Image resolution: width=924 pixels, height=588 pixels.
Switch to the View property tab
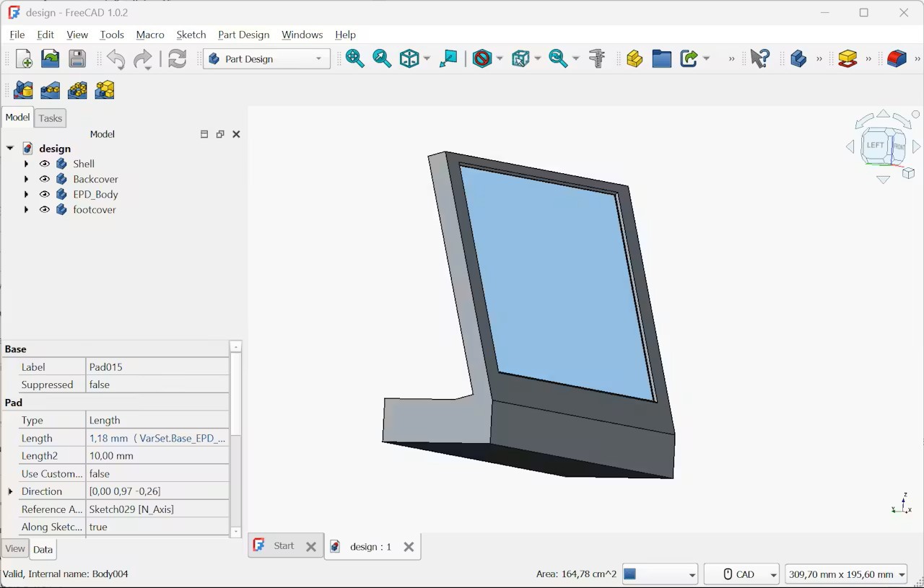(x=15, y=549)
